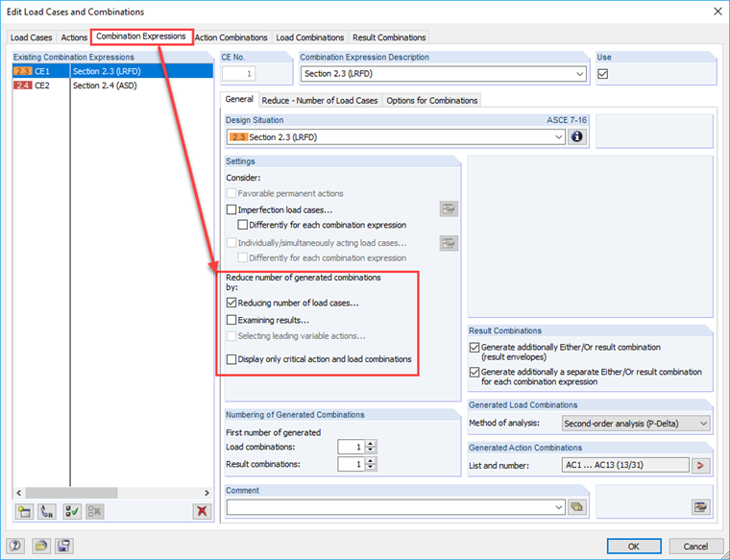730x560 pixels.
Task: Enable Imperfection load cases checkbox
Action: click(x=231, y=209)
